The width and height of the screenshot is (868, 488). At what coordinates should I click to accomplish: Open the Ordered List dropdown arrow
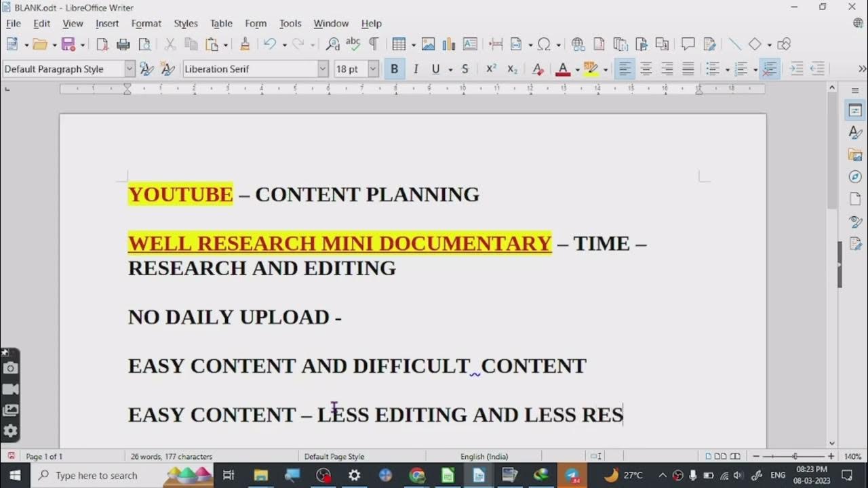pos(754,69)
